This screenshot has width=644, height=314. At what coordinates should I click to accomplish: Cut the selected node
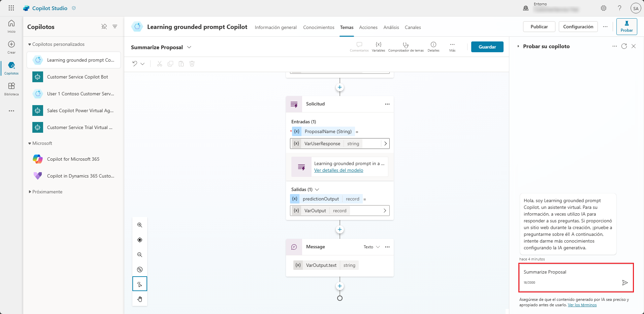(x=160, y=64)
